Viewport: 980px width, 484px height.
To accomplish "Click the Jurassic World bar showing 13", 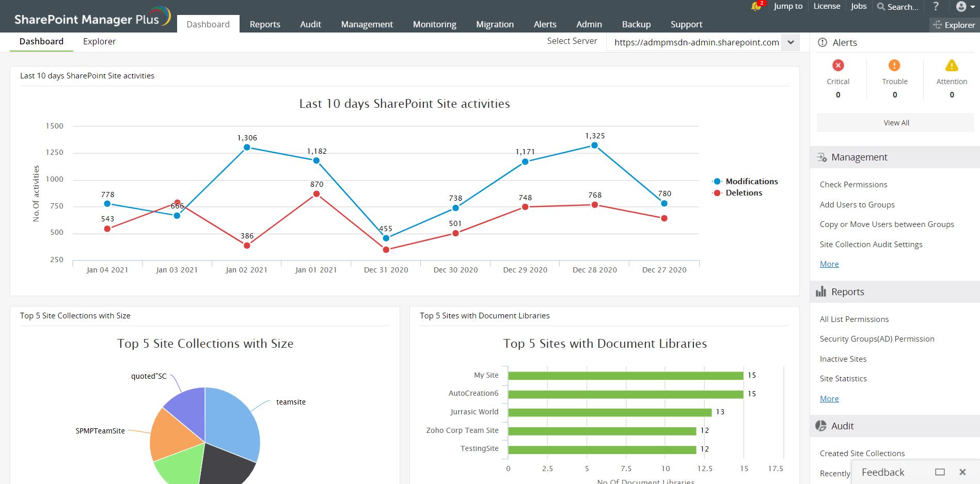I will point(610,412).
